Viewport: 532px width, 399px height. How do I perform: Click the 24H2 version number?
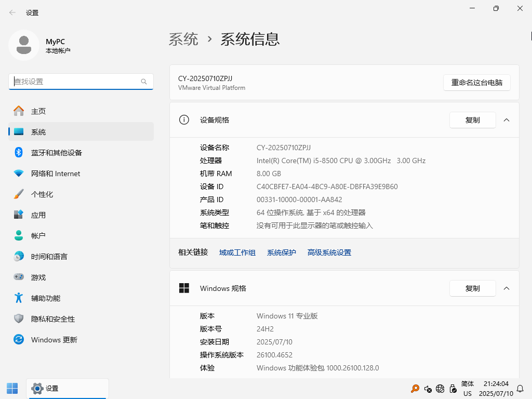(265, 329)
